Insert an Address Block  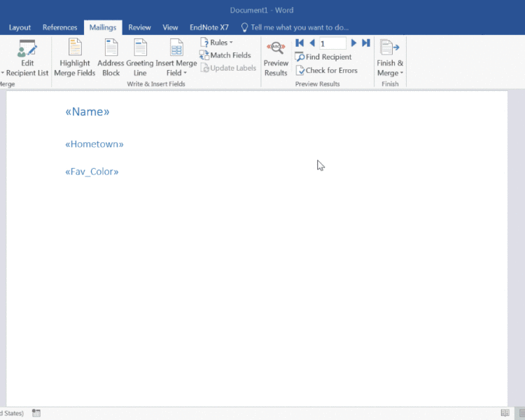click(x=111, y=58)
